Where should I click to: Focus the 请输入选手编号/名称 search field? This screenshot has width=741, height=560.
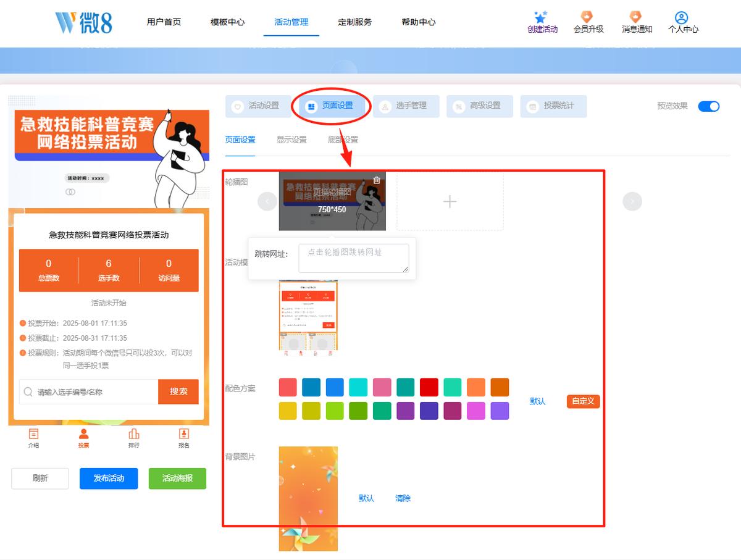[89, 391]
